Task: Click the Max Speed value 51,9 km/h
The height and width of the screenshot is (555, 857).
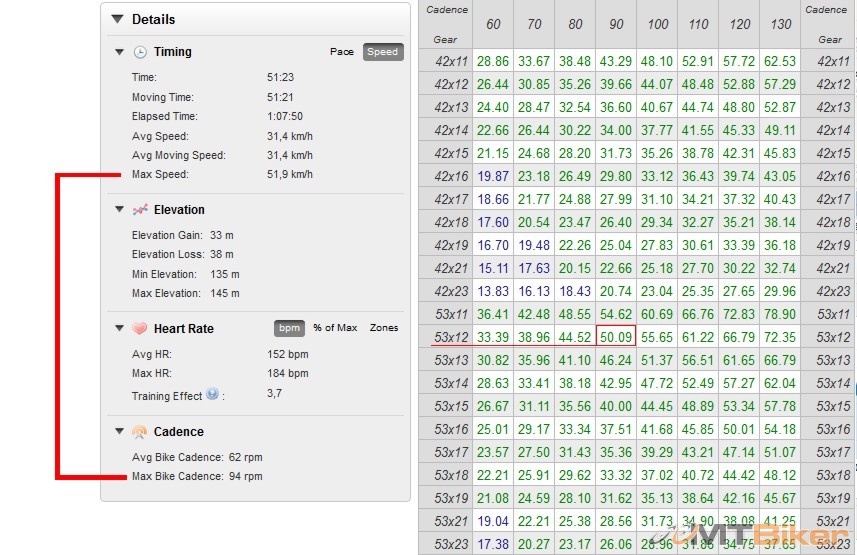Action: (290, 175)
